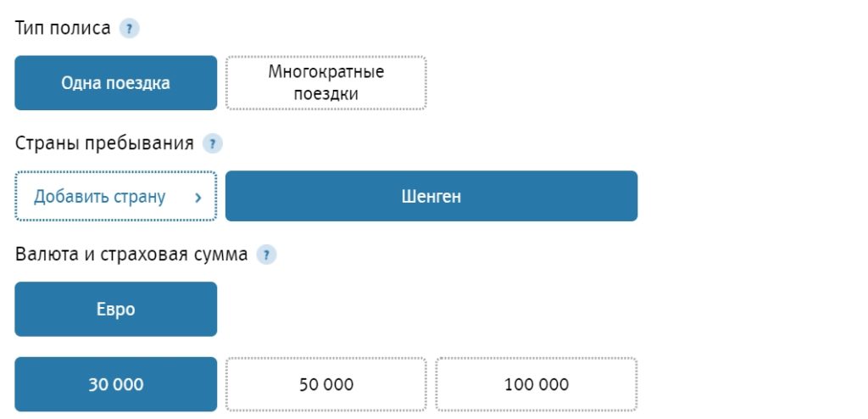The width and height of the screenshot is (868, 419).
Task: Click the help icon beside Тип полиса
Action: pyautogui.click(x=129, y=29)
